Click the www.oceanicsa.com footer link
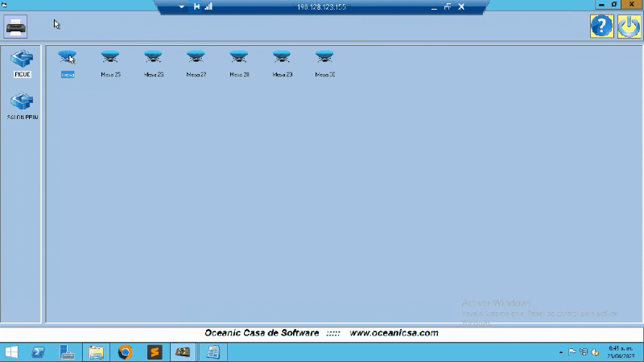 [394, 333]
